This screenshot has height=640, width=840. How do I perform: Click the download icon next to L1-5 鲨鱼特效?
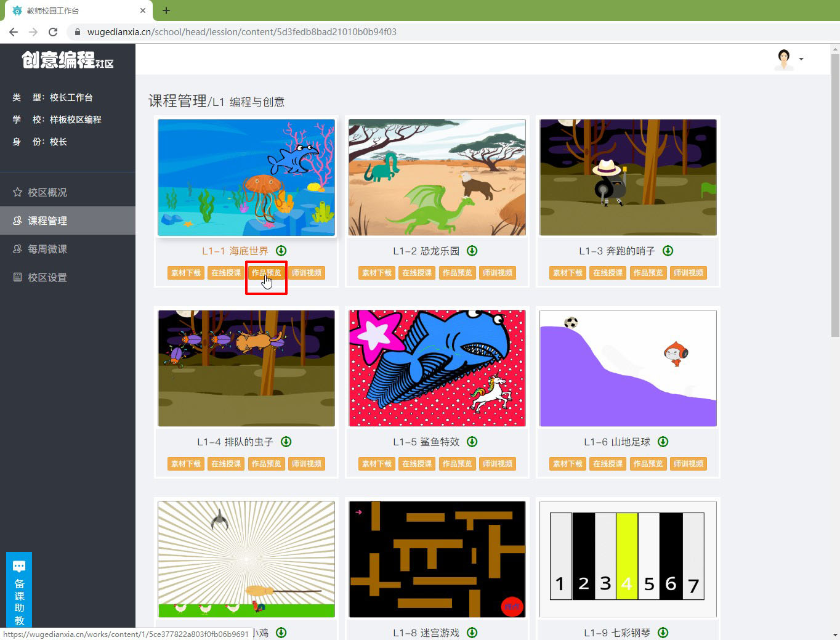472,442
